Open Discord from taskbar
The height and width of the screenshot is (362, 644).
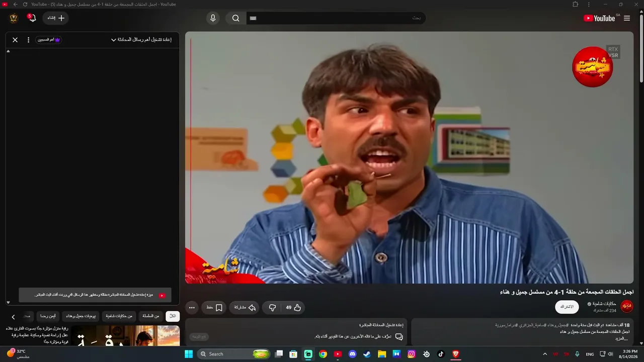click(353, 354)
